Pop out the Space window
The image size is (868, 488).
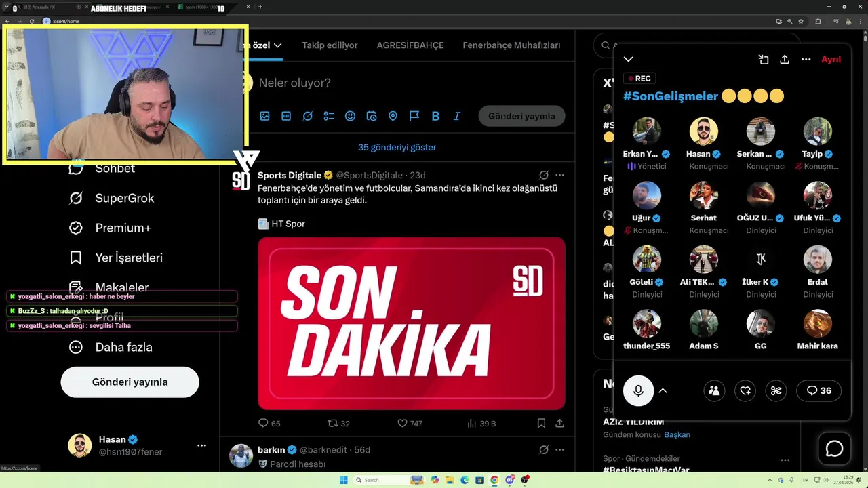click(764, 60)
